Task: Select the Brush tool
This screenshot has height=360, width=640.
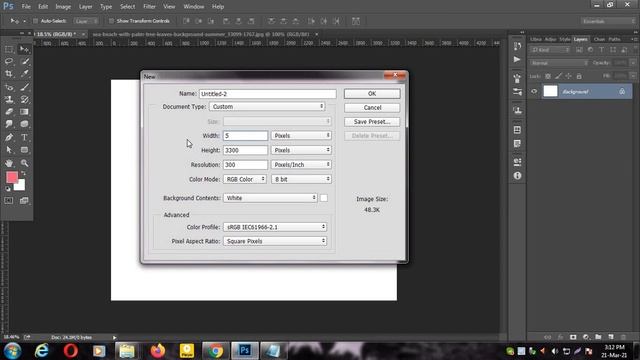Action: [x=24, y=87]
